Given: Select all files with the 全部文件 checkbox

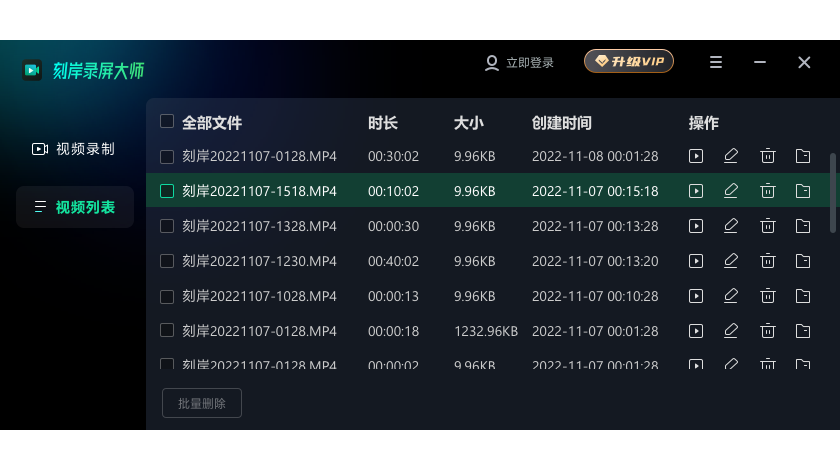Looking at the screenshot, I should tap(167, 121).
